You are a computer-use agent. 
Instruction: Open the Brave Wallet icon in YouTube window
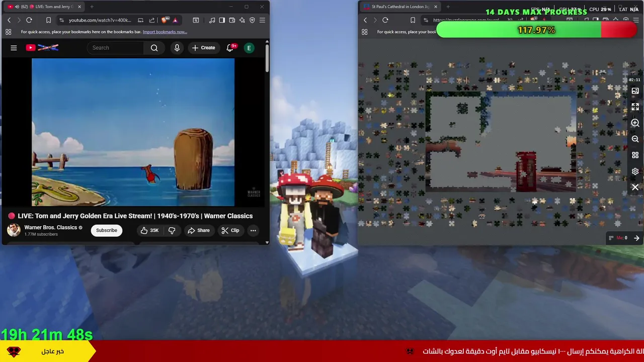tap(232, 20)
